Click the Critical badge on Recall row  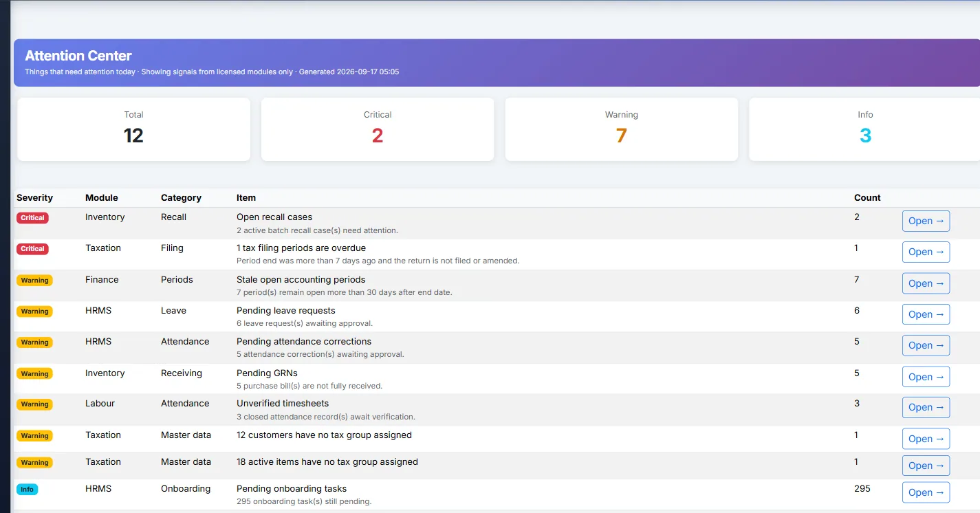(x=32, y=218)
